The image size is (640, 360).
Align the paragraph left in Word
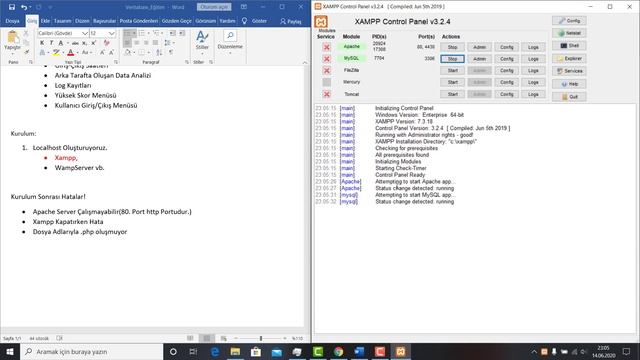click(127, 43)
